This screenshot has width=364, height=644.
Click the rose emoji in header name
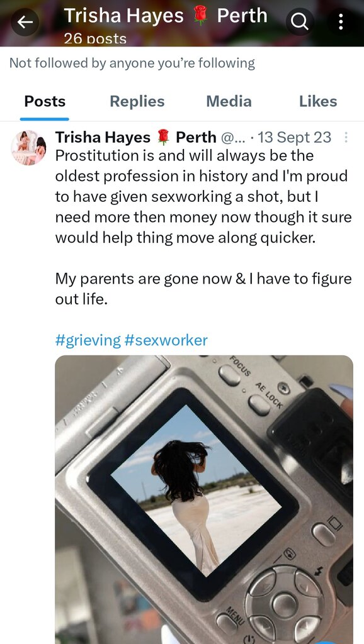[200, 16]
